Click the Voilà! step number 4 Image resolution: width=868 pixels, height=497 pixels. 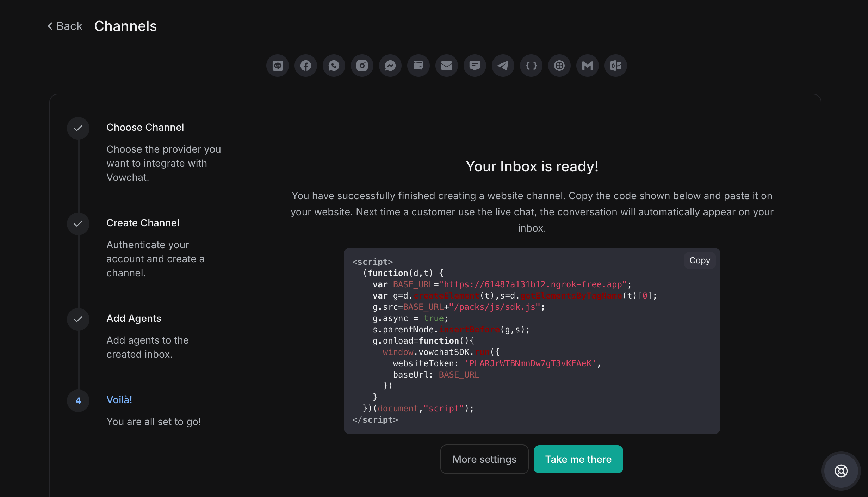click(x=78, y=401)
